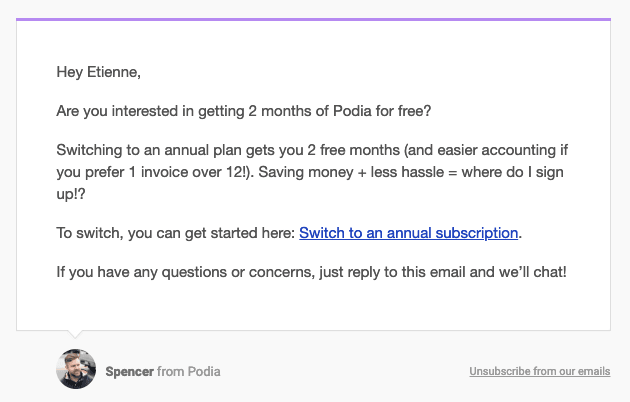The width and height of the screenshot is (630, 402).
Task: Click the bold sender name Spencer
Action: pyautogui.click(x=129, y=371)
